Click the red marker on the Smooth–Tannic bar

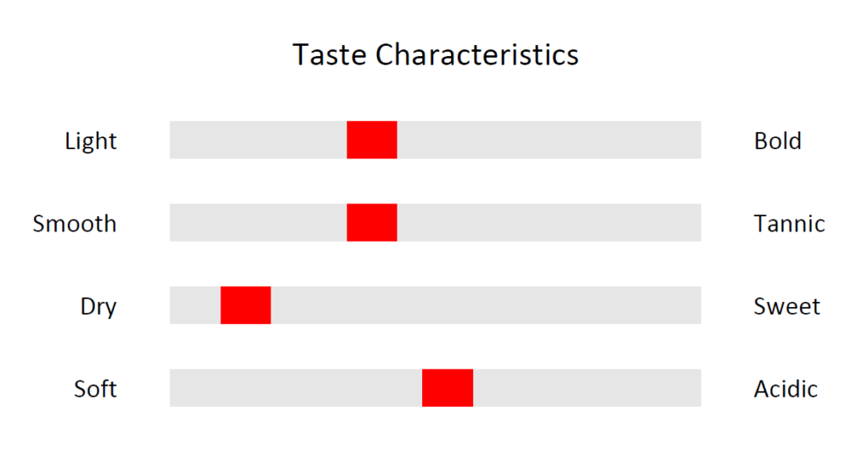[x=372, y=222]
